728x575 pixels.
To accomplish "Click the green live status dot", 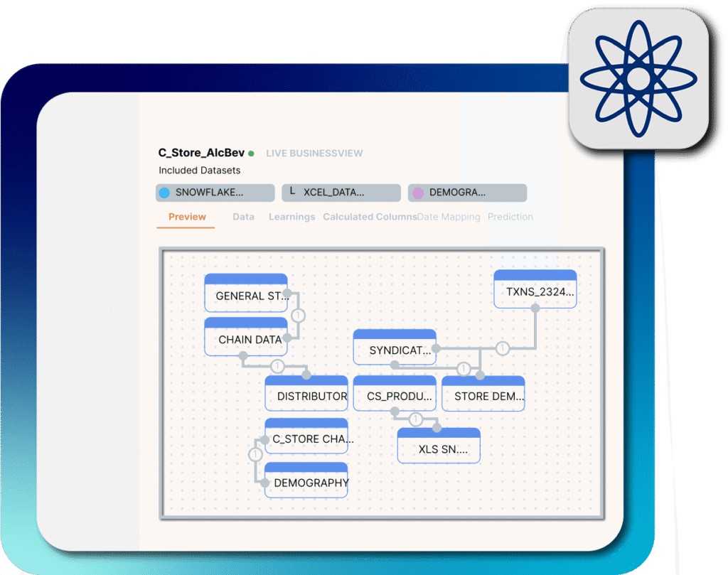I will click(x=251, y=153).
